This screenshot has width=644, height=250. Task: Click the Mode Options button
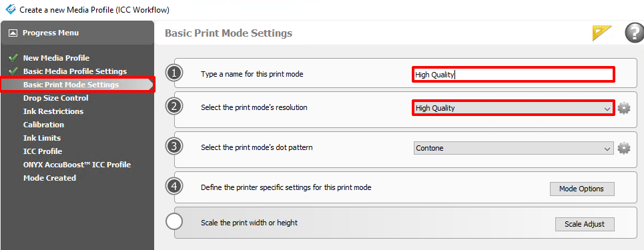[582, 189]
